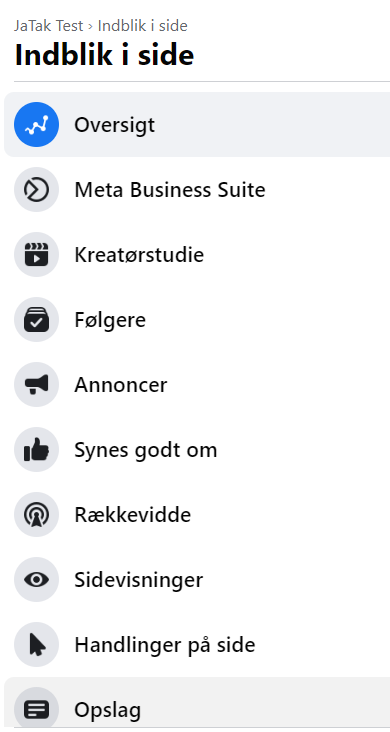Open the Sidevisninger text entry

pos(139,580)
